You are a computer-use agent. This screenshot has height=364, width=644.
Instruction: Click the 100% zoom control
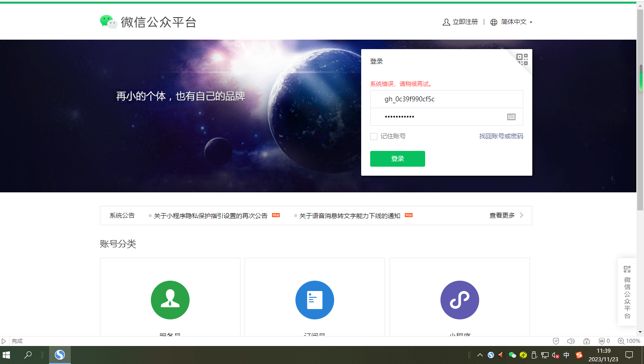click(629, 341)
